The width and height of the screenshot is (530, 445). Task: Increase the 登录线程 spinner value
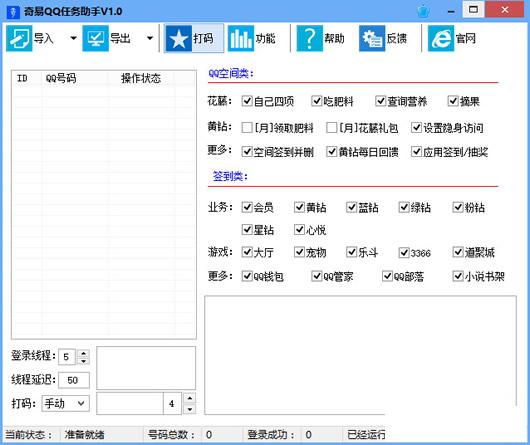click(x=83, y=353)
